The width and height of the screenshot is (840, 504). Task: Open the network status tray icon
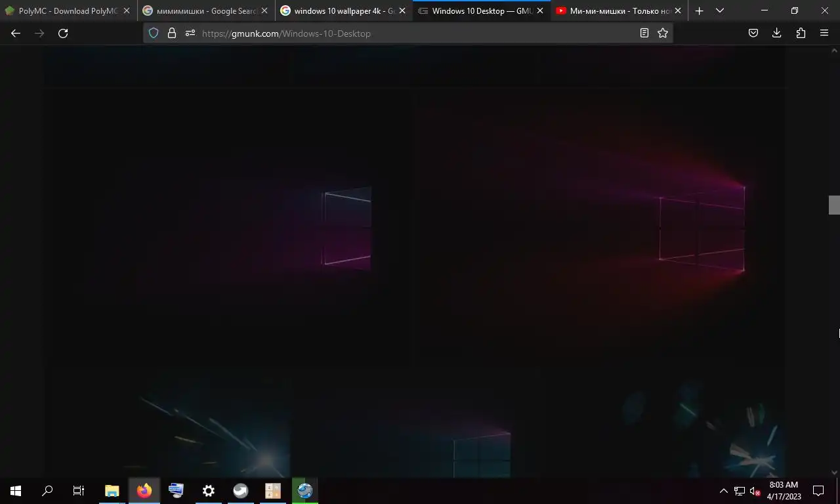tap(740, 491)
